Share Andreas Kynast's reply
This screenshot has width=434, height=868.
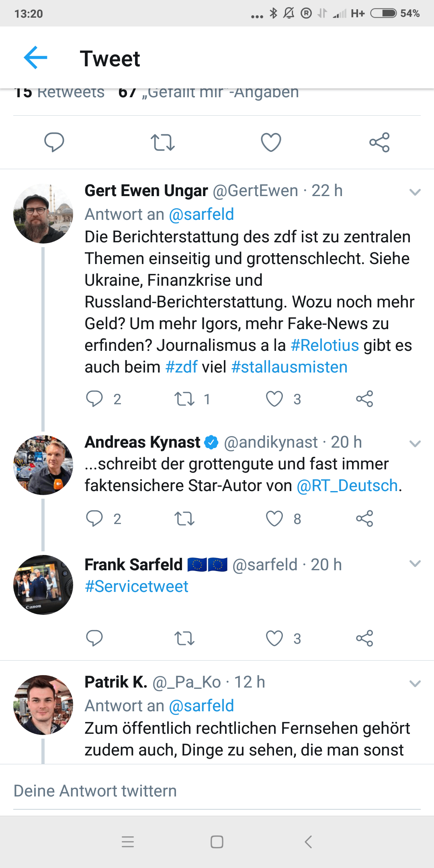(365, 519)
